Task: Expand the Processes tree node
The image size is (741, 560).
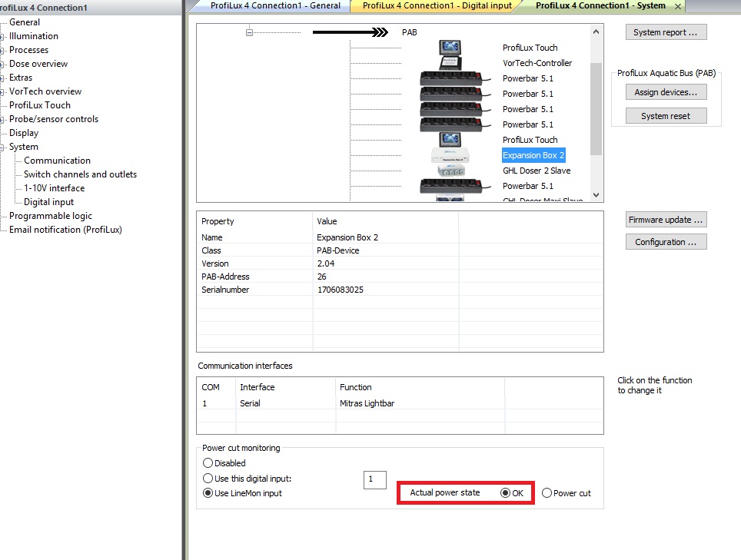Action: (2, 51)
